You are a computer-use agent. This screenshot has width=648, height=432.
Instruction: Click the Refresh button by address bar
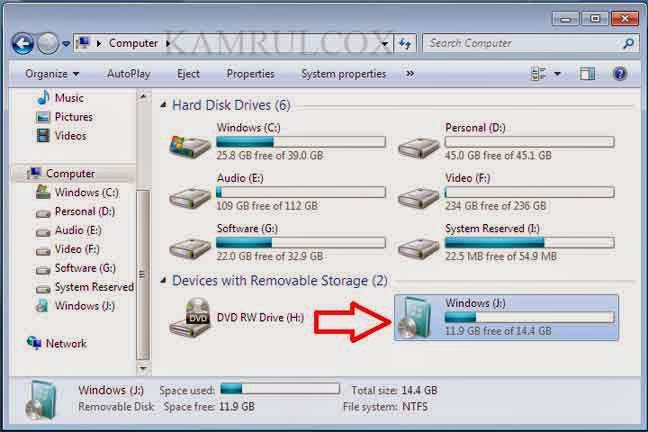[405, 43]
